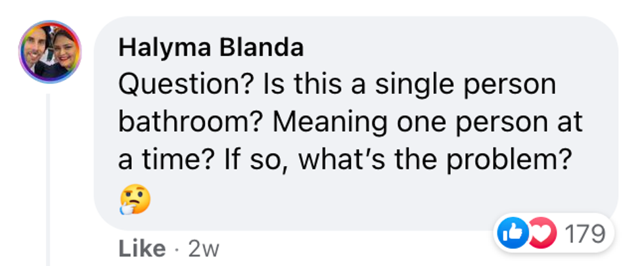
Task: Open Halyma Blanda's profile picture
Action: pos(49,51)
